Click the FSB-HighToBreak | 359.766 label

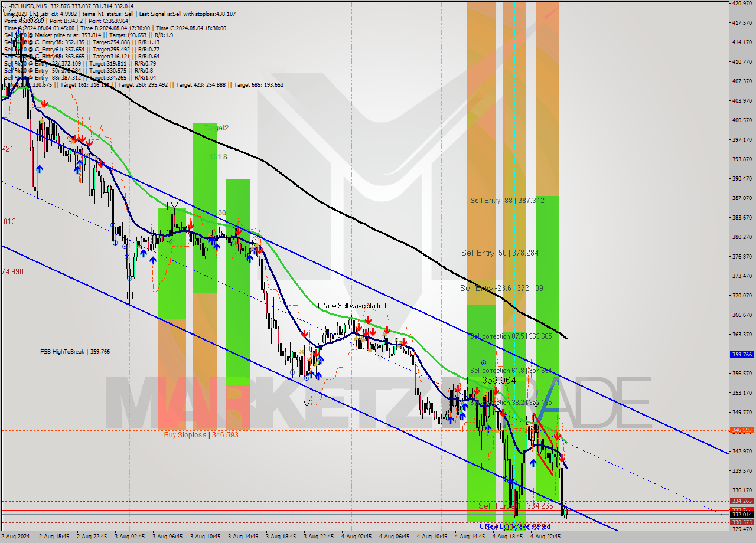click(x=75, y=352)
